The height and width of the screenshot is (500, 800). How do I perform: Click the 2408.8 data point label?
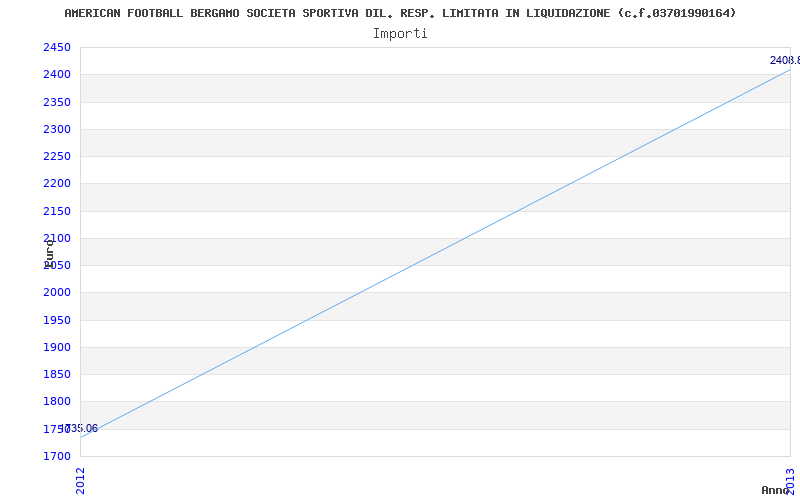(785, 60)
